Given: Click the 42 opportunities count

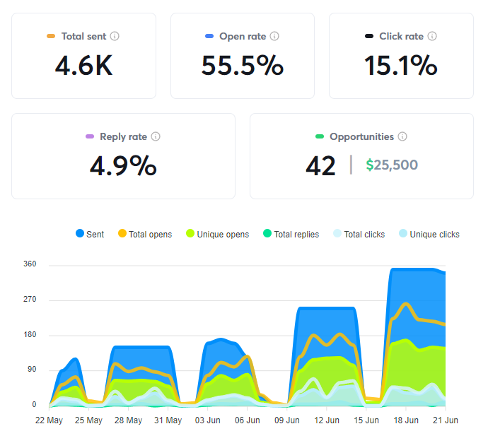Looking at the screenshot, I should click(x=320, y=166).
